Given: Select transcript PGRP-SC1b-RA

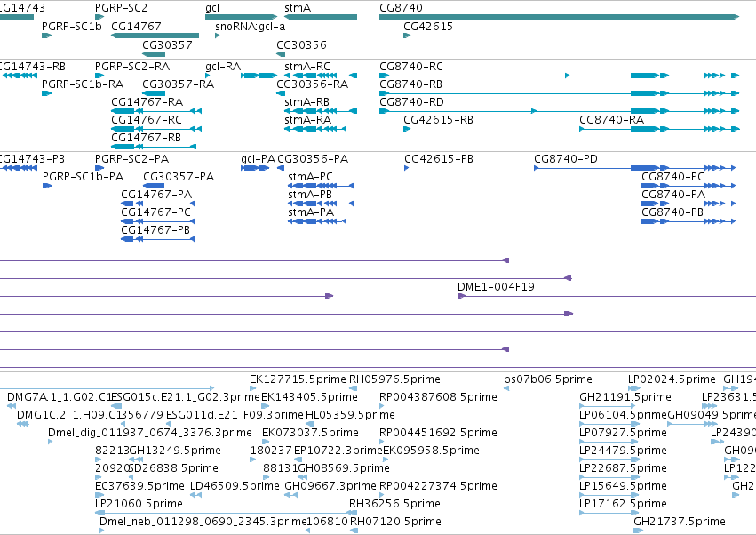Looking at the screenshot, I should point(46,93).
